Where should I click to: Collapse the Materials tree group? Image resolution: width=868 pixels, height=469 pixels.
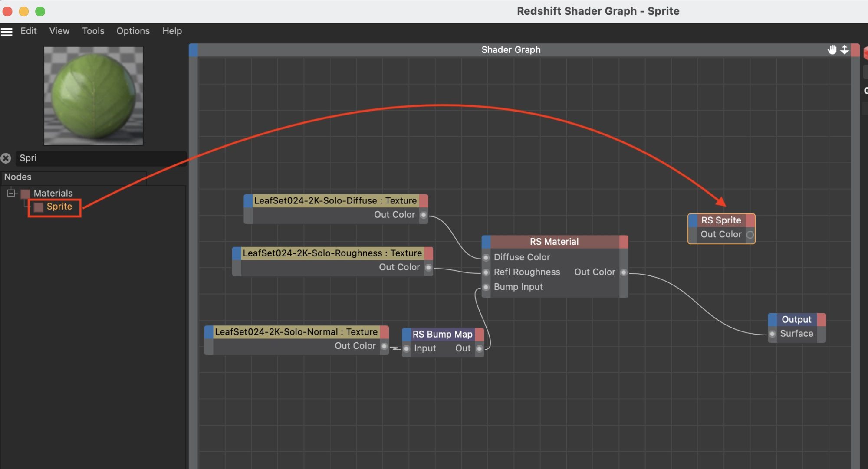[x=11, y=193]
